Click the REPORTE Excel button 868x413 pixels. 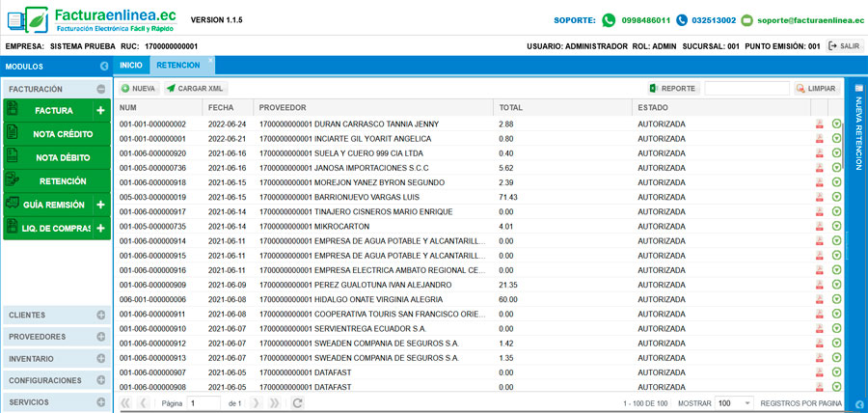pos(672,88)
